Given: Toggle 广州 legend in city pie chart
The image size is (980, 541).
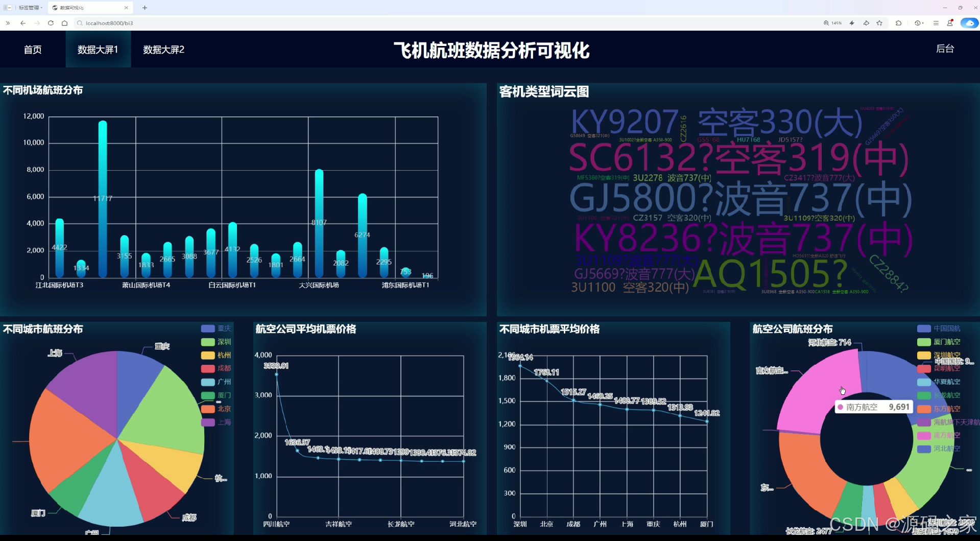Looking at the screenshot, I should click(216, 382).
